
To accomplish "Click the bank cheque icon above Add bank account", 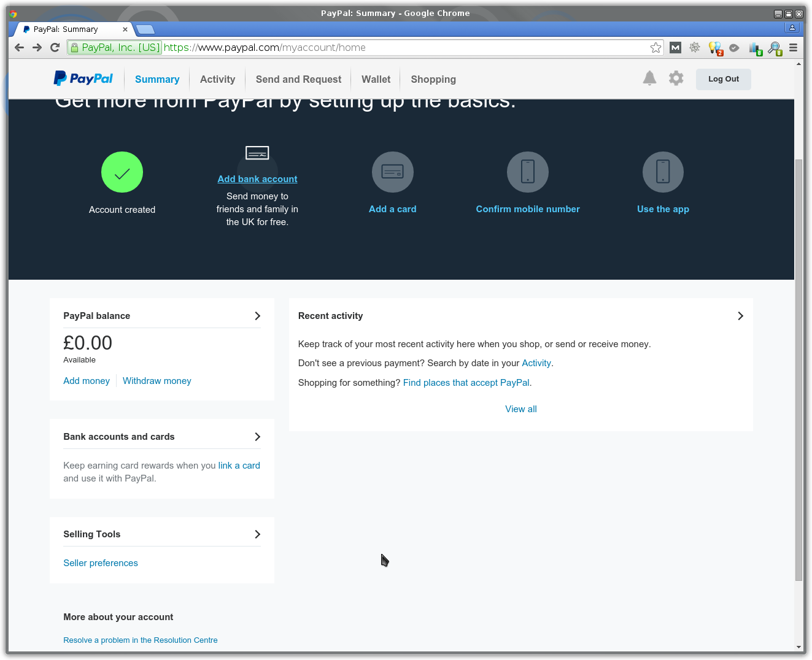I will tap(257, 153).
